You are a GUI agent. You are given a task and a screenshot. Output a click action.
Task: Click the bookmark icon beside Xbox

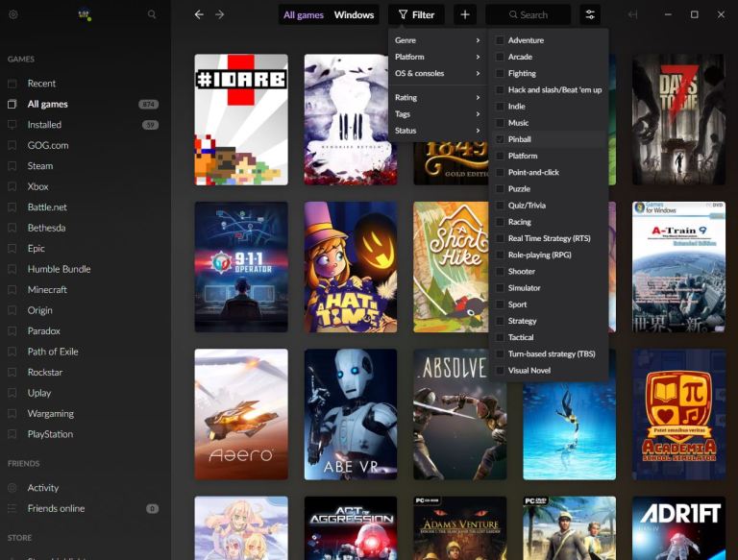pyautogui.click(x=12, y=186)
